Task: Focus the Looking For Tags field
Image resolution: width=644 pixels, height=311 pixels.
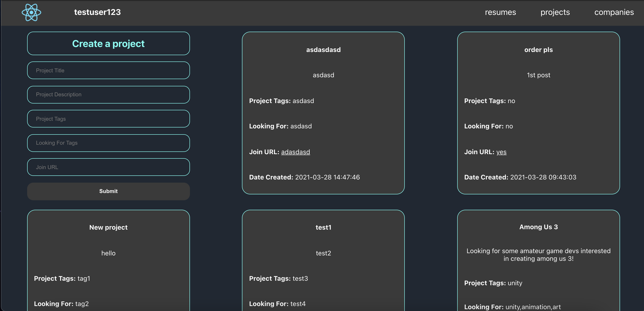Action: tap(108, 143)
